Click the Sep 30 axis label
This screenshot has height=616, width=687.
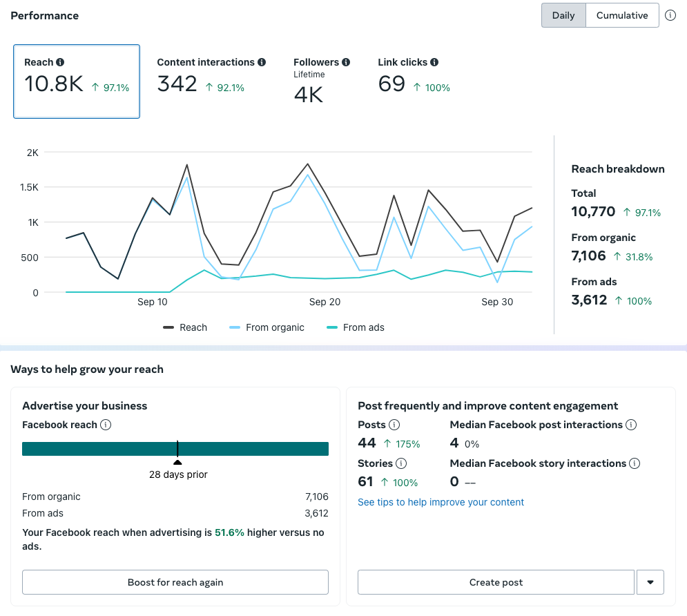[x=497, y=302]
